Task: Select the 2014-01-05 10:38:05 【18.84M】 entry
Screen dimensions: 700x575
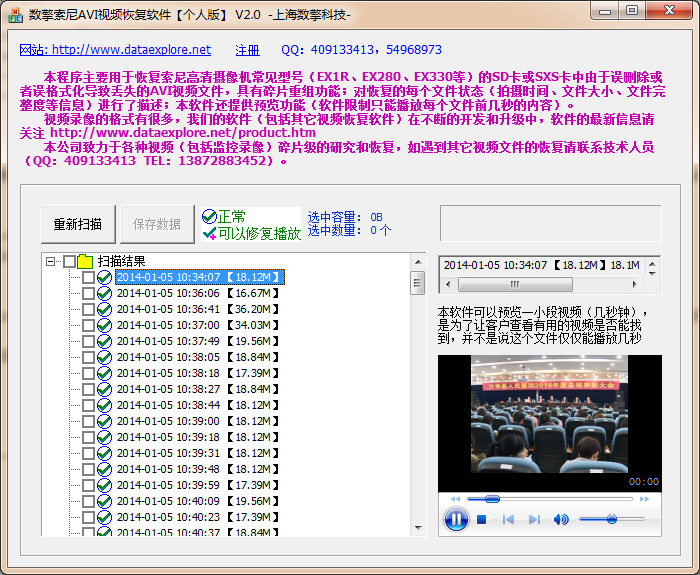Action: (197, 358)
